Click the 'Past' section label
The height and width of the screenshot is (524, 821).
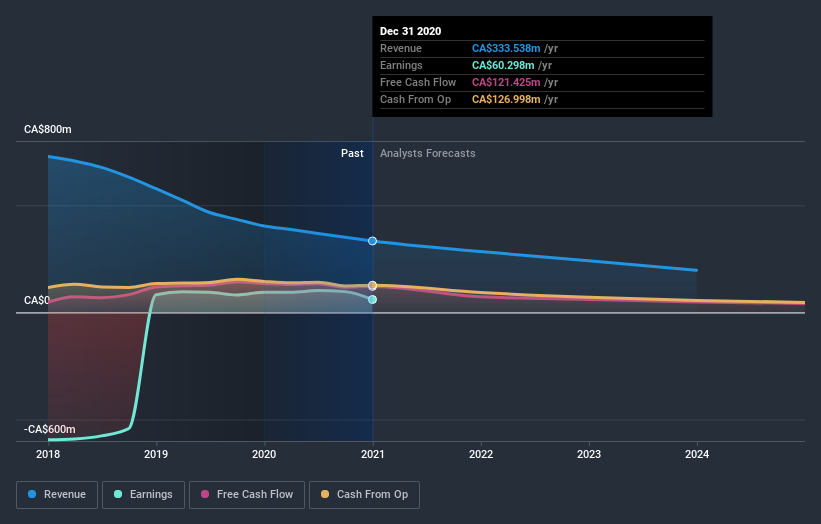point(352,153)
